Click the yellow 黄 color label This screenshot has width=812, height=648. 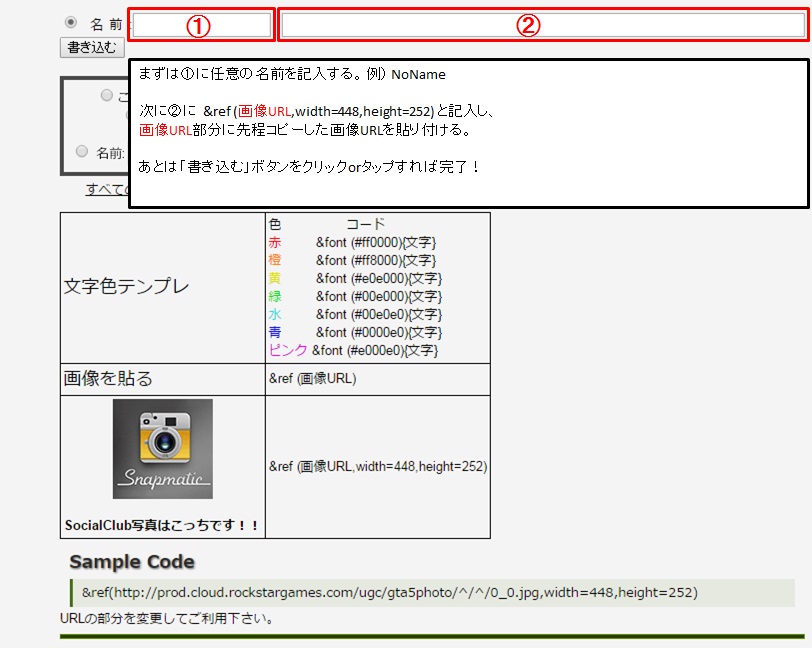275,278
